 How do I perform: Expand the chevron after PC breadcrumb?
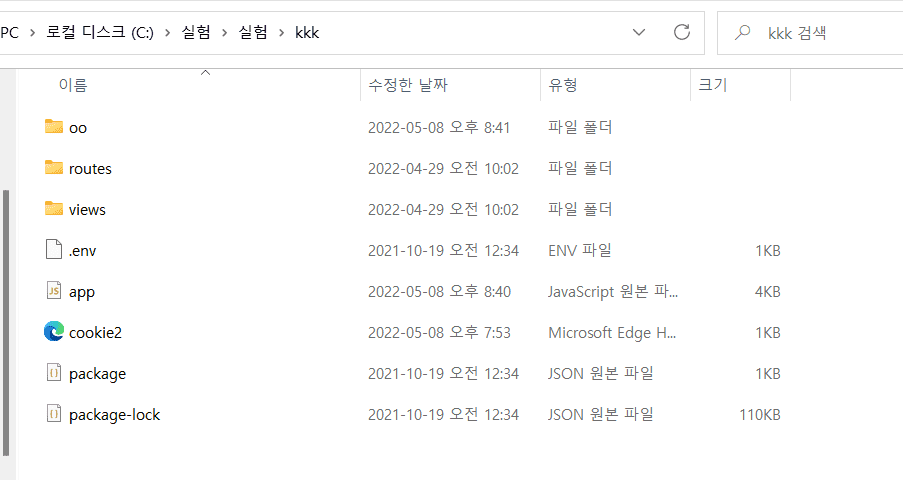coord(32,33)
